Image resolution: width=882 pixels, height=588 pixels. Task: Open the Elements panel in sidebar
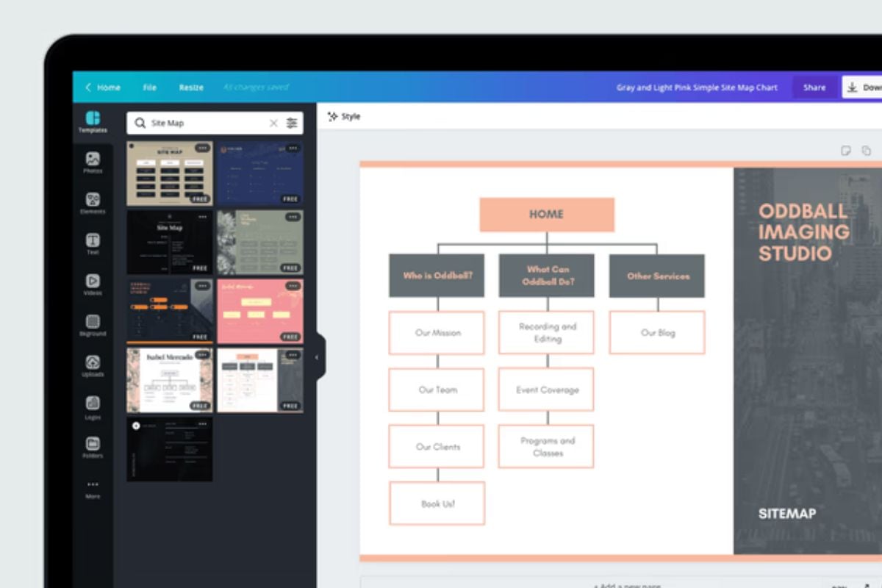click(93, 204)
